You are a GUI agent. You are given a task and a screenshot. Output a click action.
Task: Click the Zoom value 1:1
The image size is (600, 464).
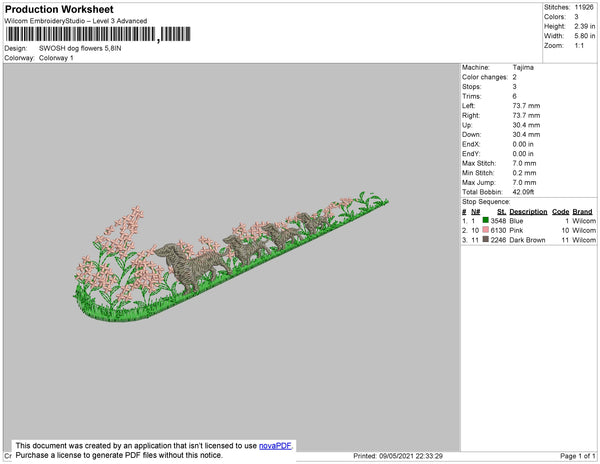tap(579, 46)
